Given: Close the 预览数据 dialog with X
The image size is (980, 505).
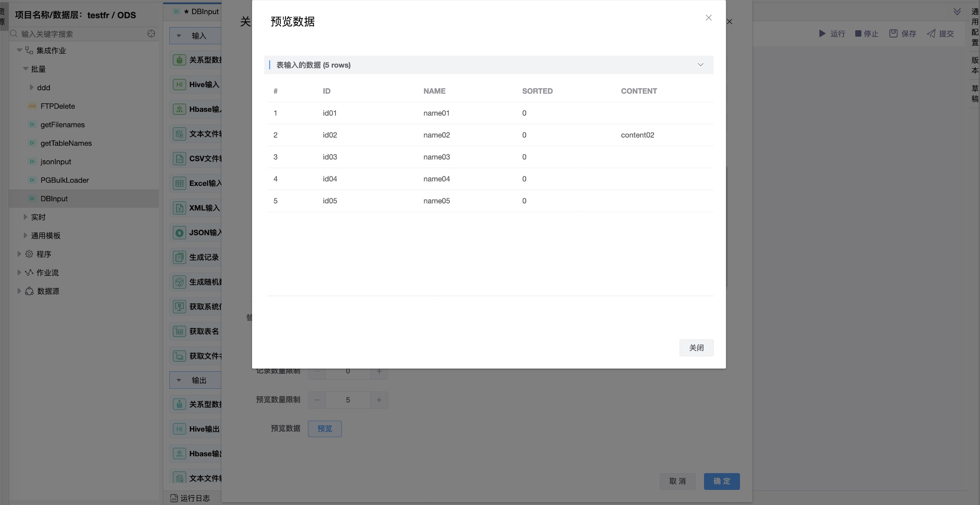Looking at the screenshot, I should [x=709, y=18].
